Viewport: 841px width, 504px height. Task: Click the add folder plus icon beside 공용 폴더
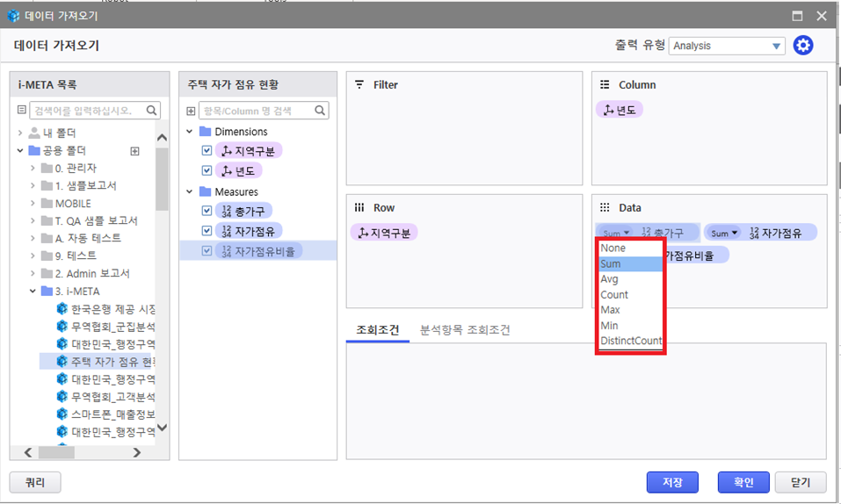click(134, 151)
